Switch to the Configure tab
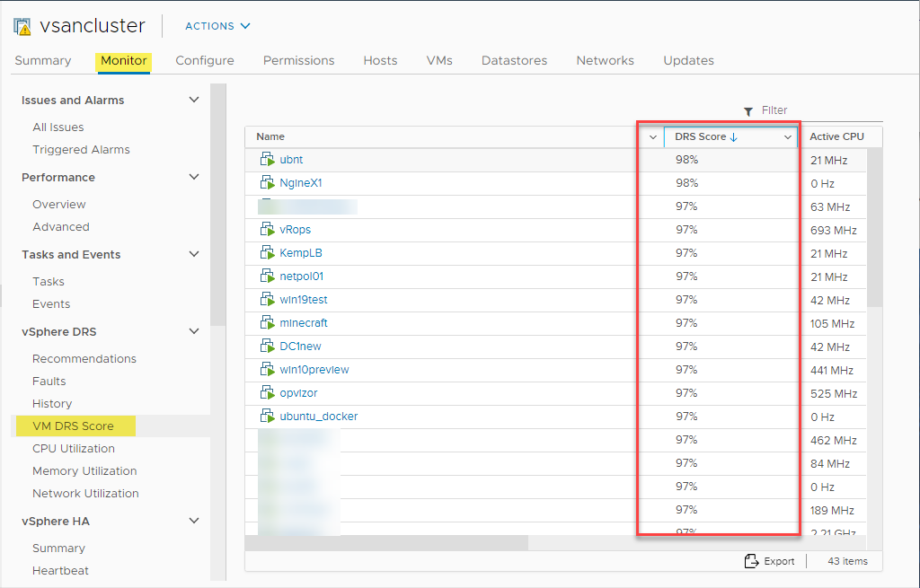This screenshot has height=588, width=920. click(x=205, y=60)
